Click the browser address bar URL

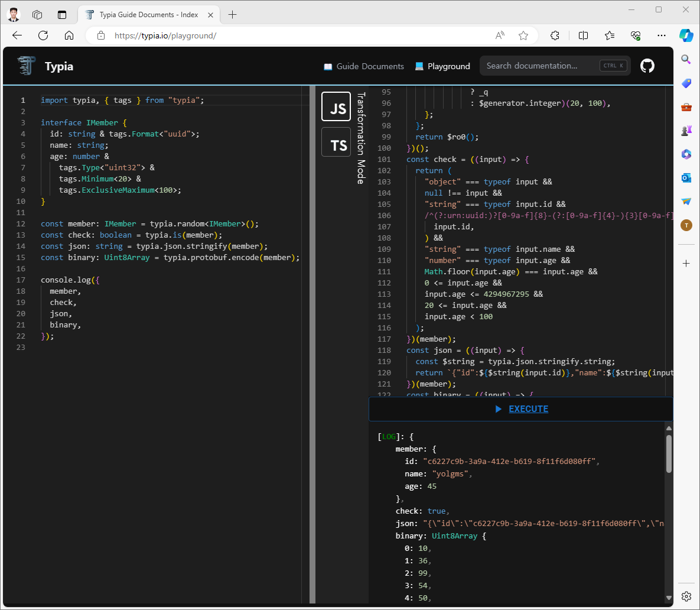click(x=165, y=35)
